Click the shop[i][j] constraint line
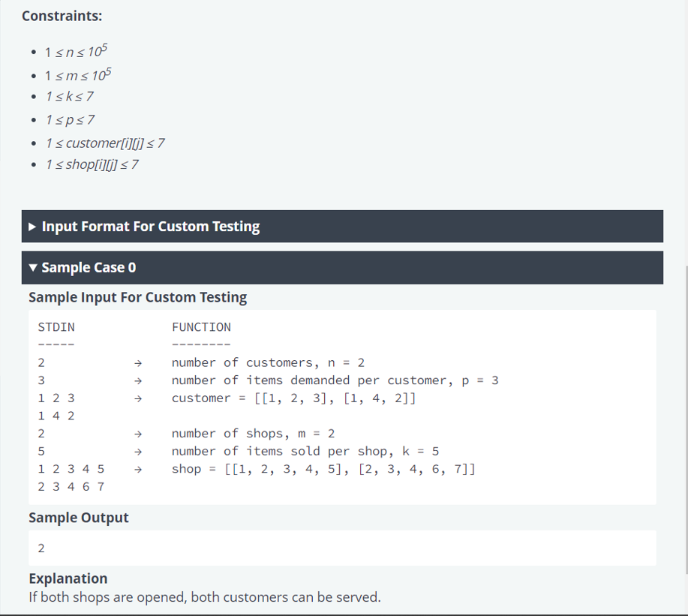The width and height of the screenshot is (688, 616). 92,164
